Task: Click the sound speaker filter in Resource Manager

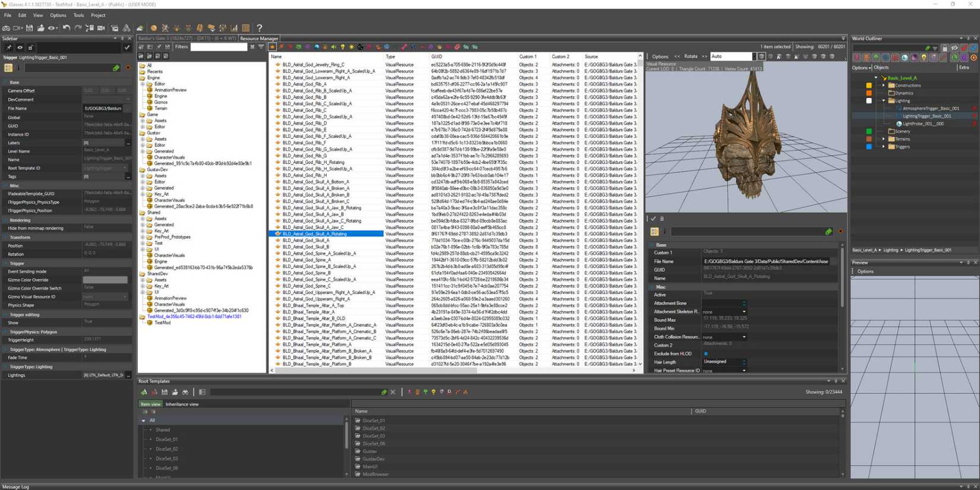Action: (x=334, y=47)
